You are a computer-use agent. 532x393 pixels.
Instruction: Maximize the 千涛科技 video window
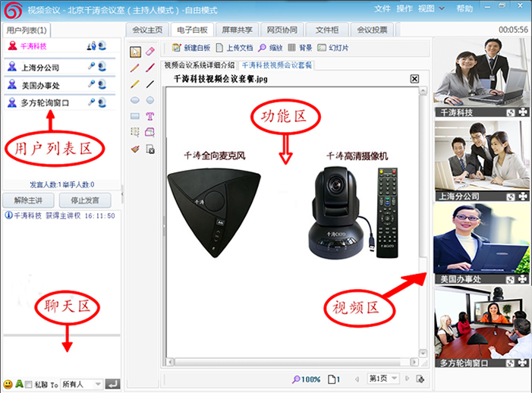511,112
